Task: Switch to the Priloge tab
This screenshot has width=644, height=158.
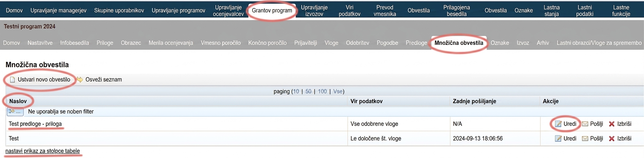Action: point(105,43)
